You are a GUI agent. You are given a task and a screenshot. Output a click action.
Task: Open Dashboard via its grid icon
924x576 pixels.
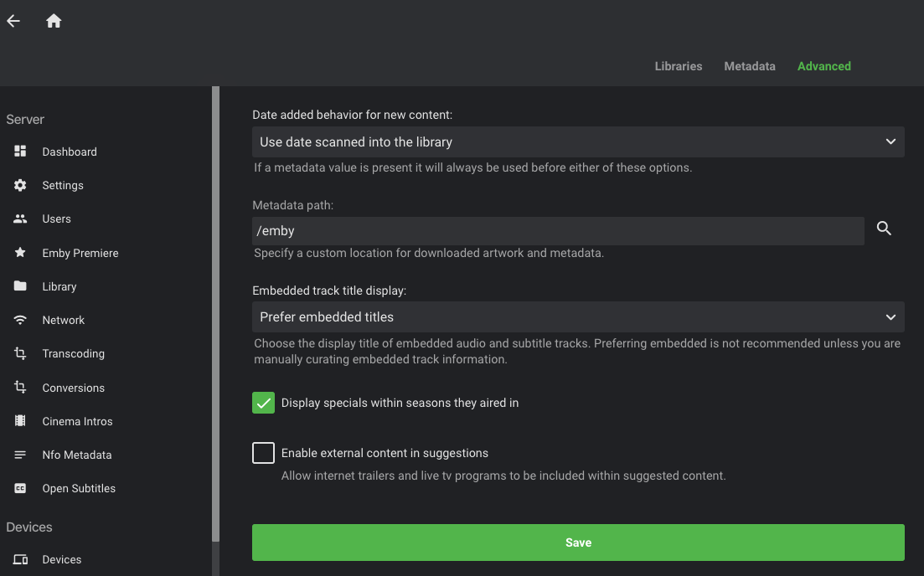20,152
